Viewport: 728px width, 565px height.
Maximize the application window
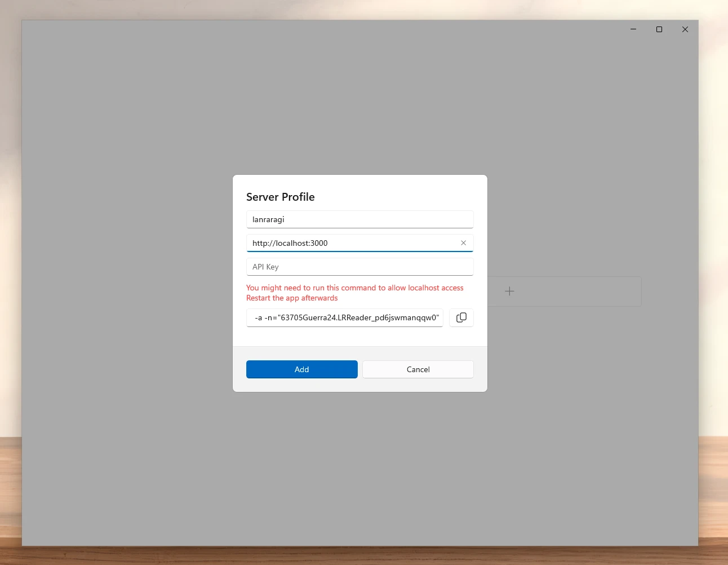point(659,29)
